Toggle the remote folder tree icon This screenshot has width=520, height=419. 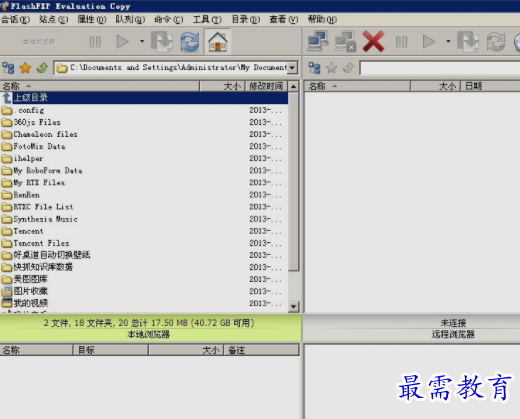click(314, 68)
